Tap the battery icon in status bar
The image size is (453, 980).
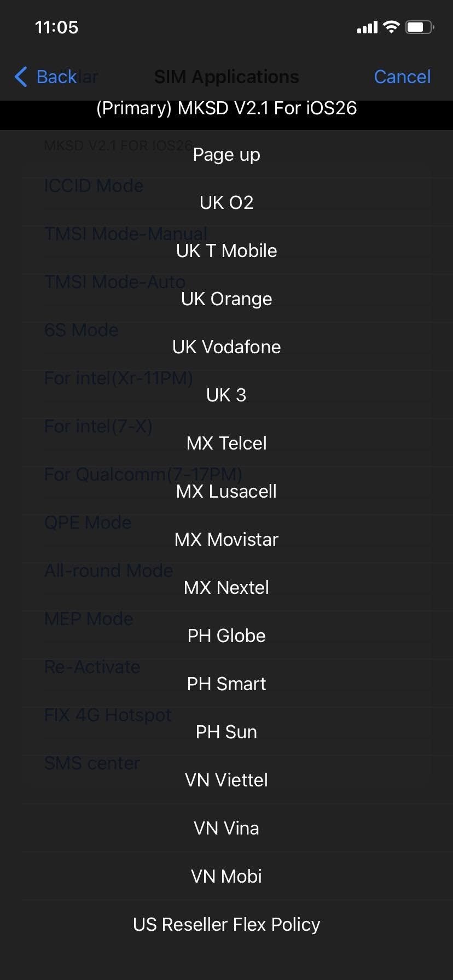[x=419, y=27]
